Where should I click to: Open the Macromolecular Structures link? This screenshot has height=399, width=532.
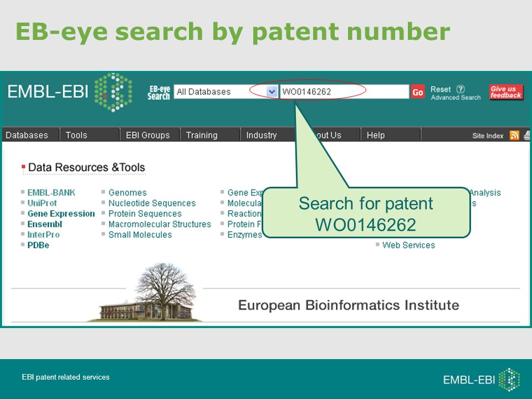point(160,224)
